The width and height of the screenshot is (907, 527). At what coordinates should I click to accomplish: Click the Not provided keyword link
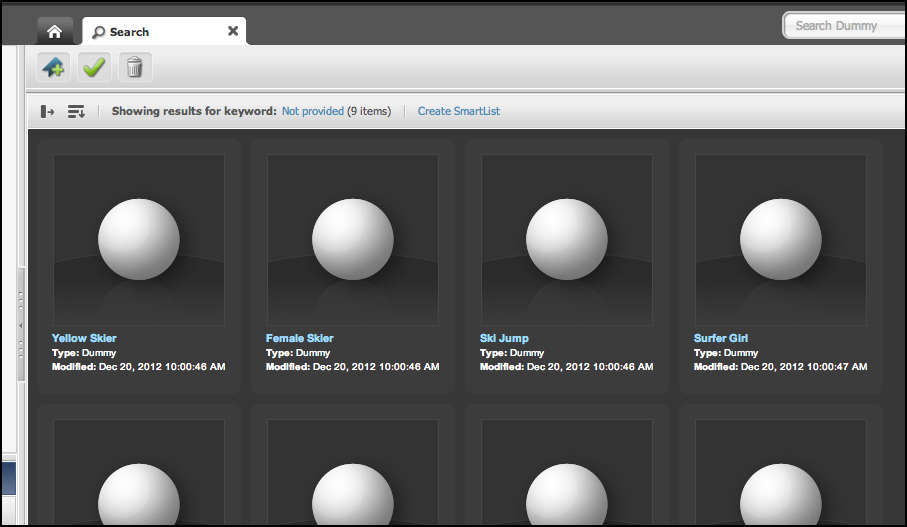pos(313,111)
